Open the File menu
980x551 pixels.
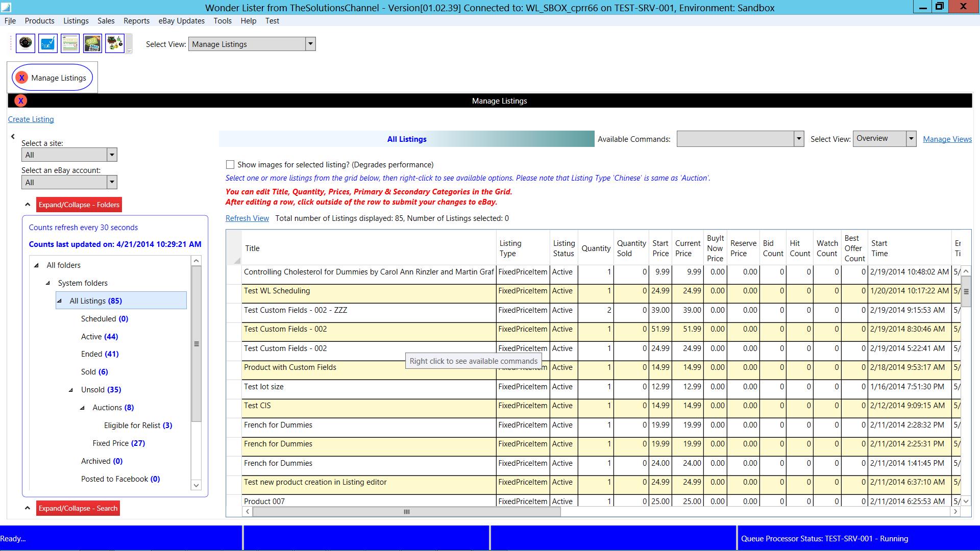[x=10, y=21]
